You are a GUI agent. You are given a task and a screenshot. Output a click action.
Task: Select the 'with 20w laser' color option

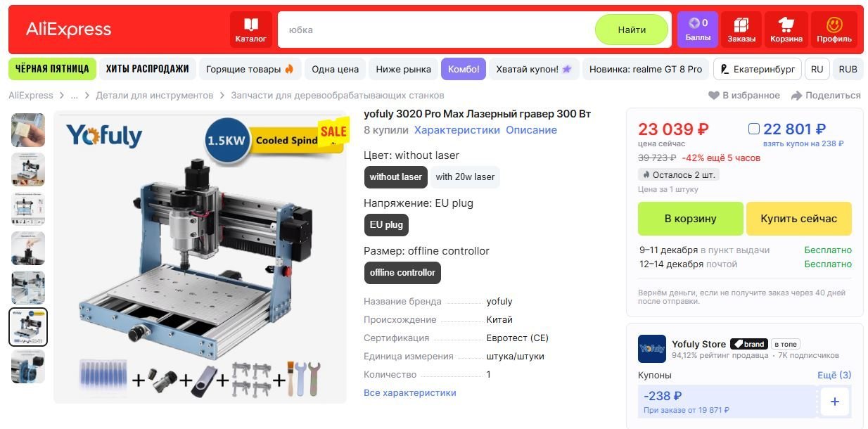465,177
